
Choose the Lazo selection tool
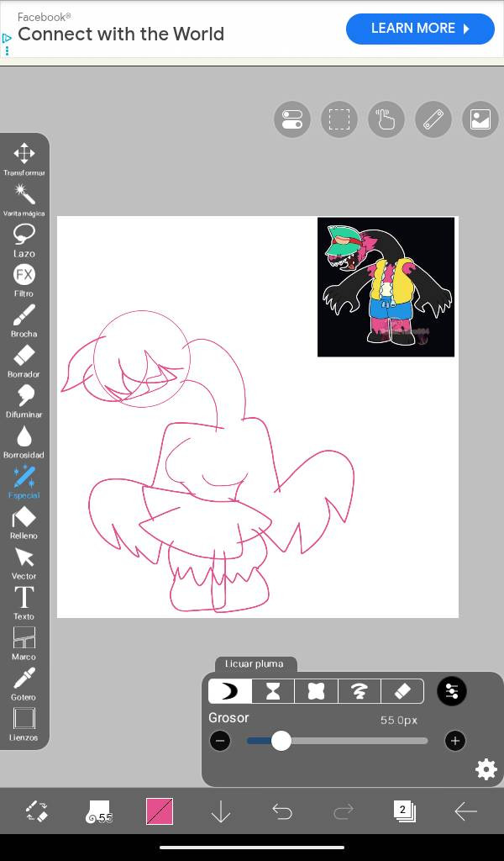coord(24,240)
